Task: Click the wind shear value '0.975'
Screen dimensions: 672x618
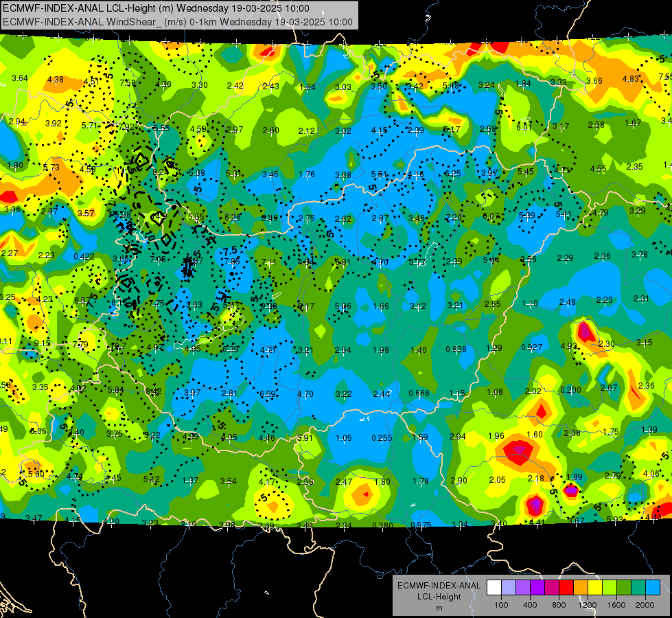Action: pyautogui.click(x=421, y=525)
